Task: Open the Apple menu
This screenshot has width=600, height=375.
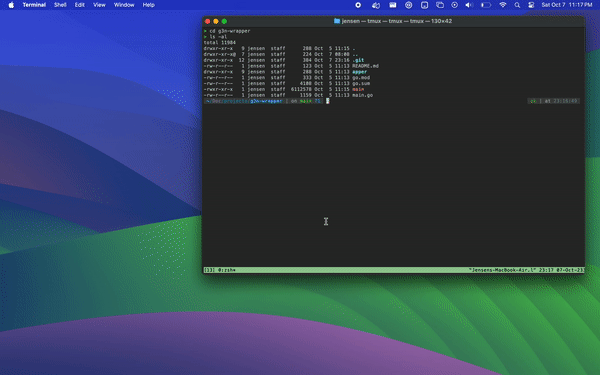Action: point(11,5)
